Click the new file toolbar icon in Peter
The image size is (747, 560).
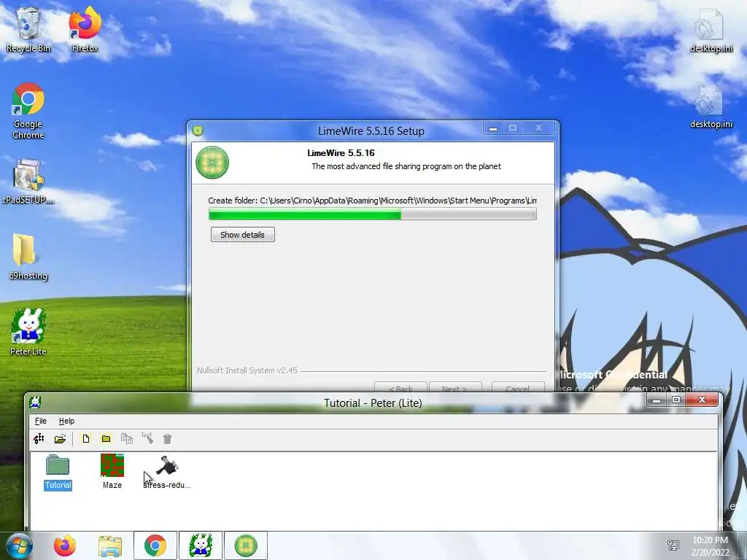[86, 438]
